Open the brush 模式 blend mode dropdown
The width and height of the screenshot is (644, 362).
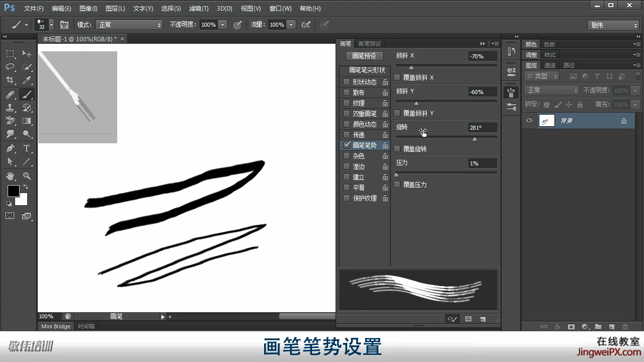[x=130, y=25]
